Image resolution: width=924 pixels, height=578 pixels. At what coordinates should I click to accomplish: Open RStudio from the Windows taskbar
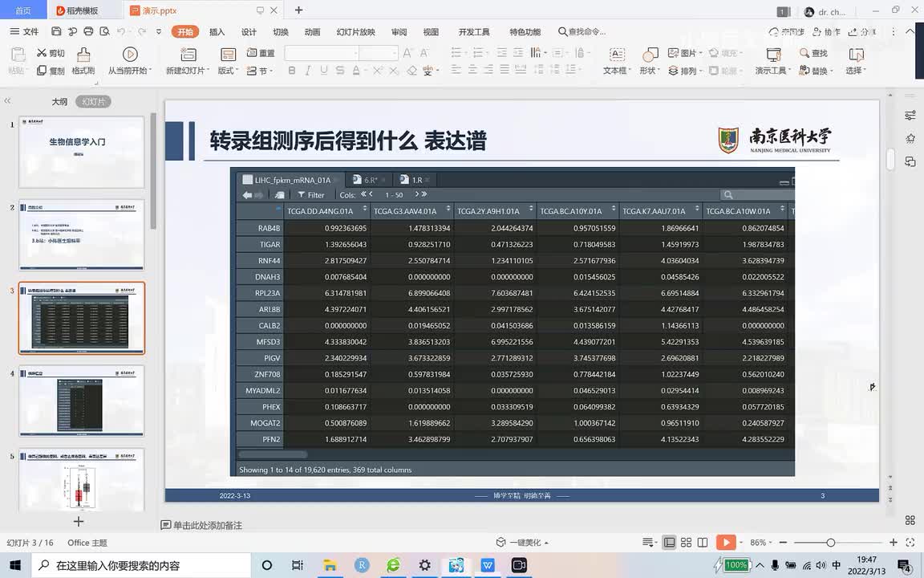[362, 565]
